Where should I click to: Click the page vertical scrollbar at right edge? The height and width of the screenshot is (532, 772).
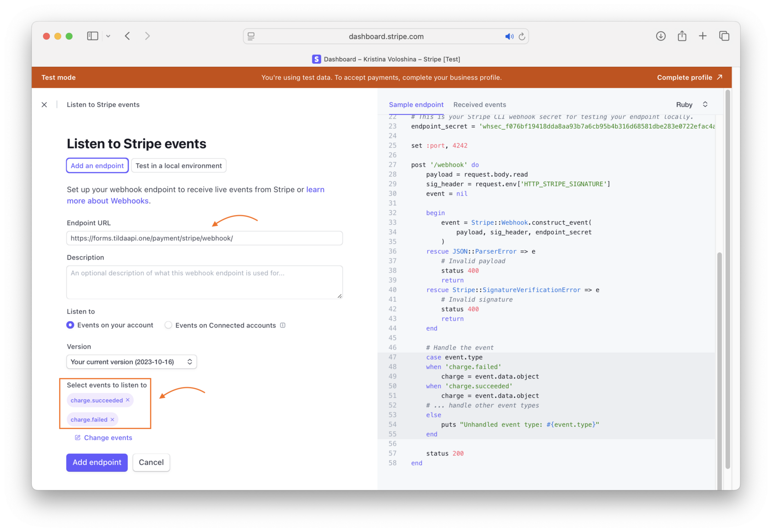pyautogui.click(x=728, y=280)
